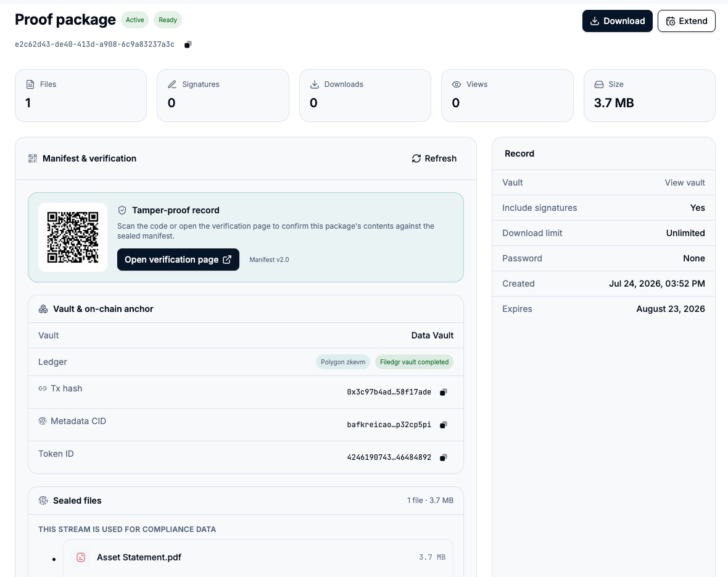This screenshot has height=577, width=728.
Task: Select the Tx hash 0x3c97b4ad…58f17ade
Action: click(389, 393)
